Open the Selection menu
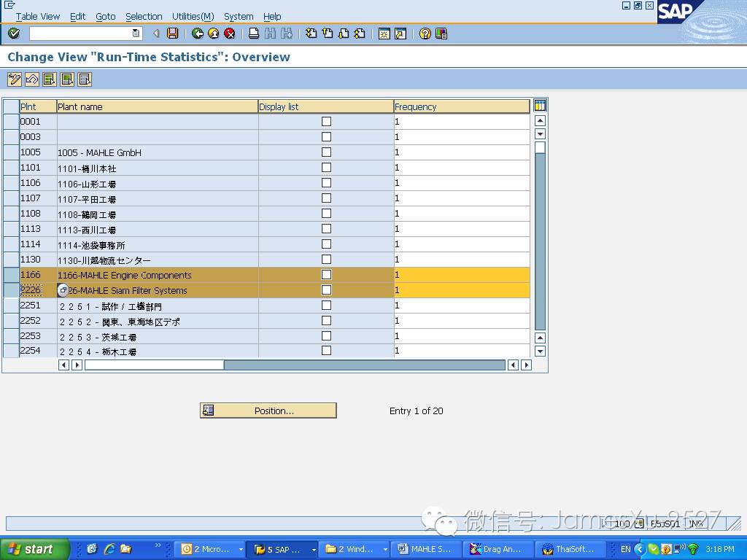 click(144, 16)
